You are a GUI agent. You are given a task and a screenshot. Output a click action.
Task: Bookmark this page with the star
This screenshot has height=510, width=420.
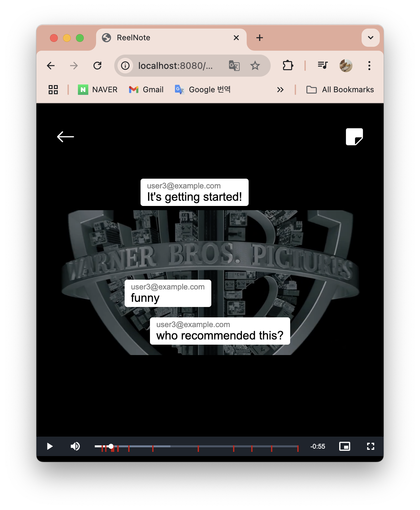coord(255,66)
